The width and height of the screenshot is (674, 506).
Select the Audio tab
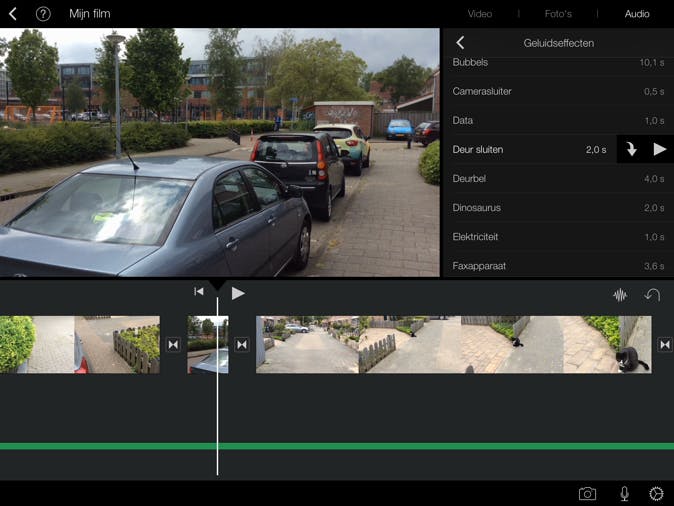[x=637, y=14]
